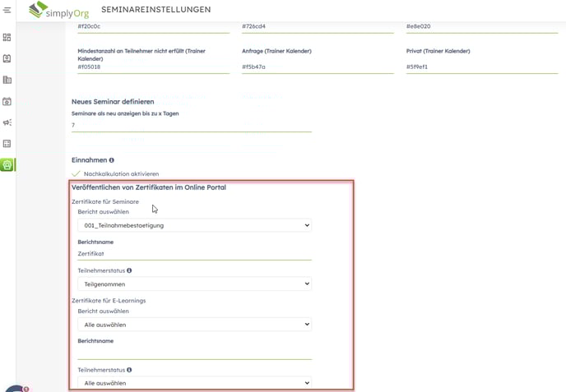Open E-Learnings Bericht auswählen dropdown
Image resolution: width=566 pixels, height=392 pixels.
pos(194,325)
